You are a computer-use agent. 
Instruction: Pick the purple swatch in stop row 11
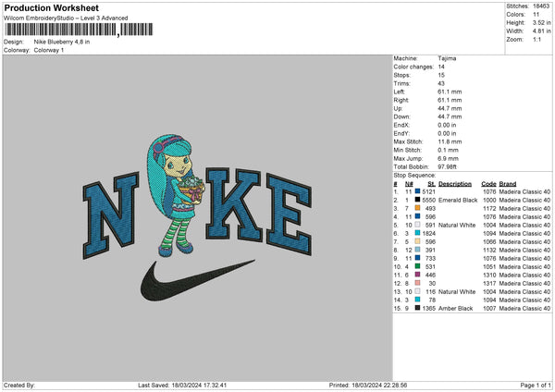coord(417,275)
